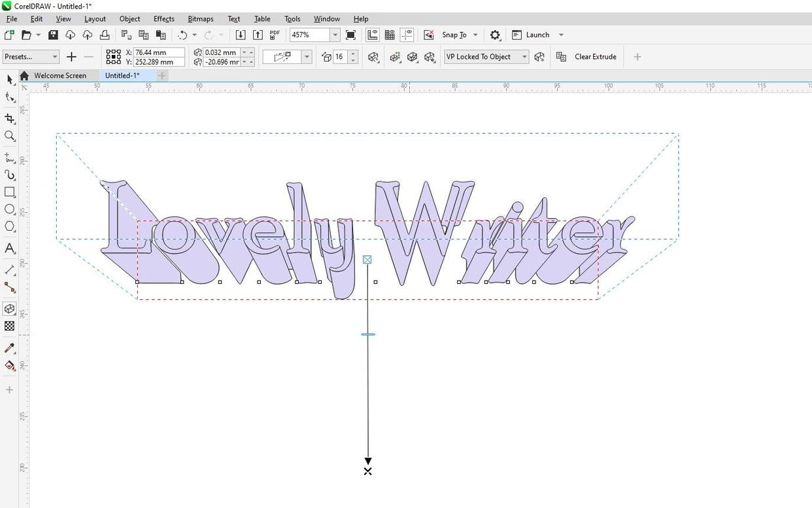812x508 pixels.
Task: Click the Import icon
Action: [241, 35]
